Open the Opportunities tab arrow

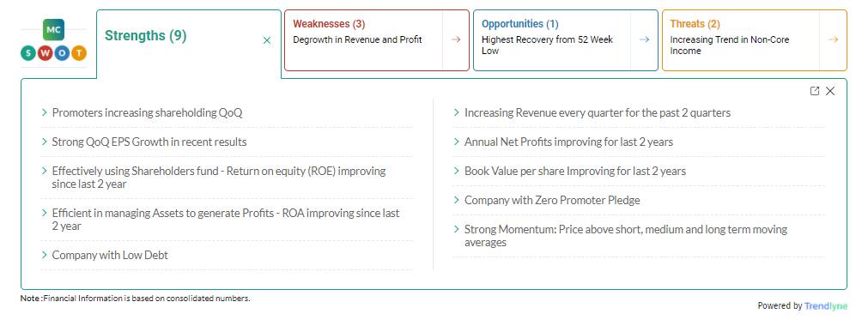tap(645, 39)
